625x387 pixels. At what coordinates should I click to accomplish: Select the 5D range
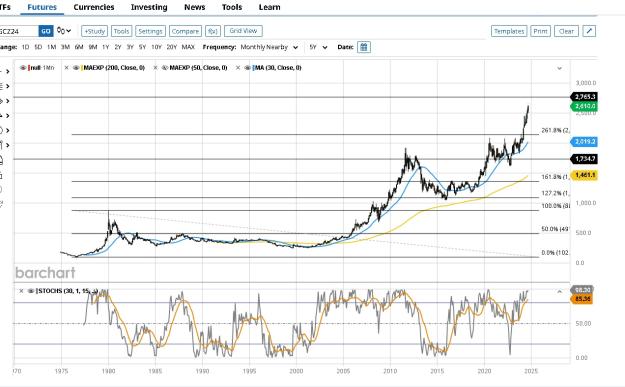tap(38, 47)
